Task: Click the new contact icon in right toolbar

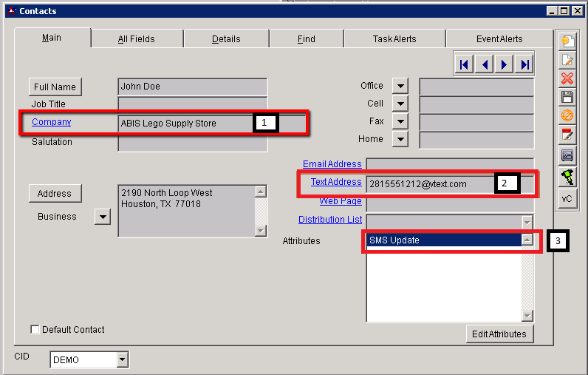Action: pos(567,41)
